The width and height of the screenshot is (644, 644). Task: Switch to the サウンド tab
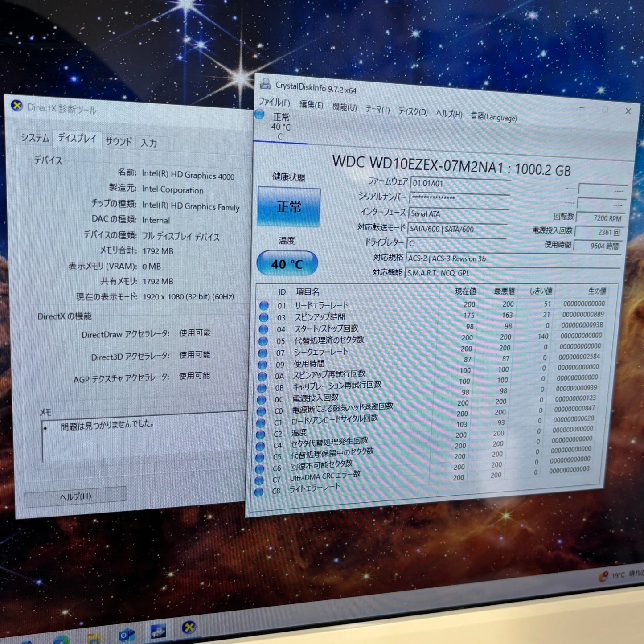tap(119, 141)
